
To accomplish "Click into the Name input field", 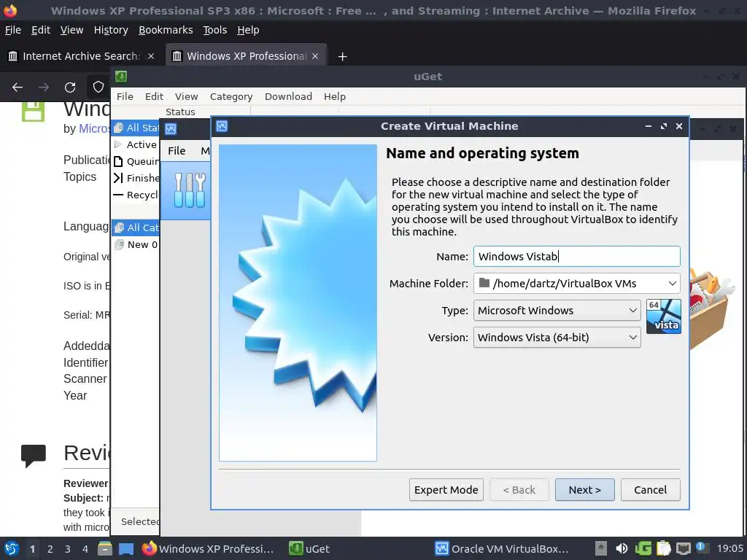I will (576, 256).
